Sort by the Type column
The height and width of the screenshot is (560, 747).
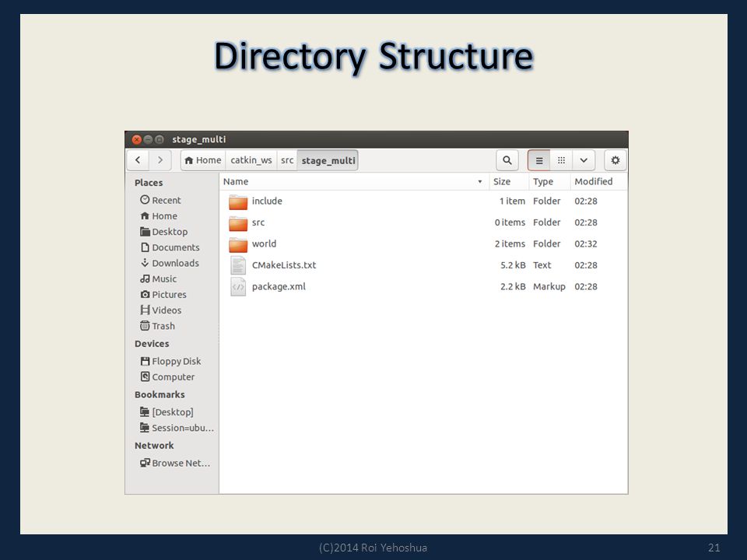coord(549,181)
